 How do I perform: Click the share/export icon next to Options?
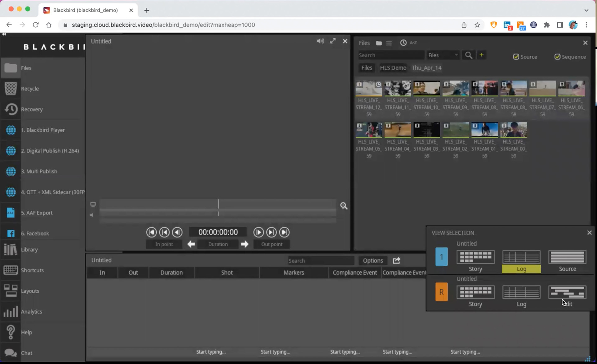[396, 260]
